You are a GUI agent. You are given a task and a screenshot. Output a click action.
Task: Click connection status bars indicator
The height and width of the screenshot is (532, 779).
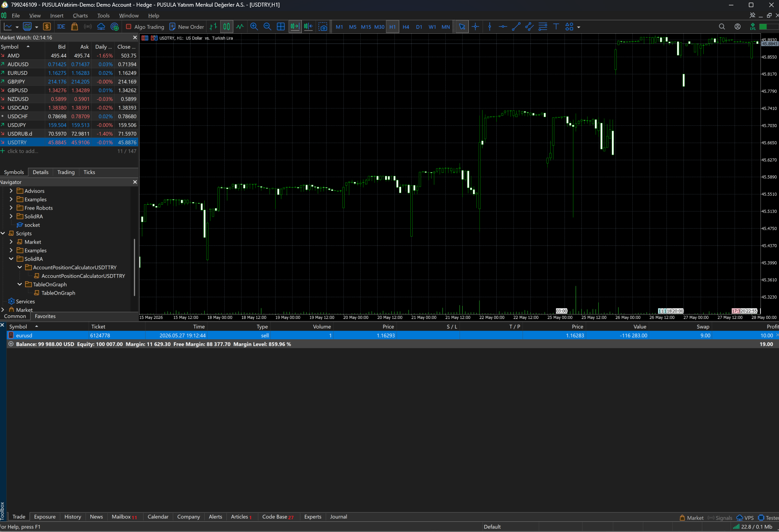tap(736, 527)
